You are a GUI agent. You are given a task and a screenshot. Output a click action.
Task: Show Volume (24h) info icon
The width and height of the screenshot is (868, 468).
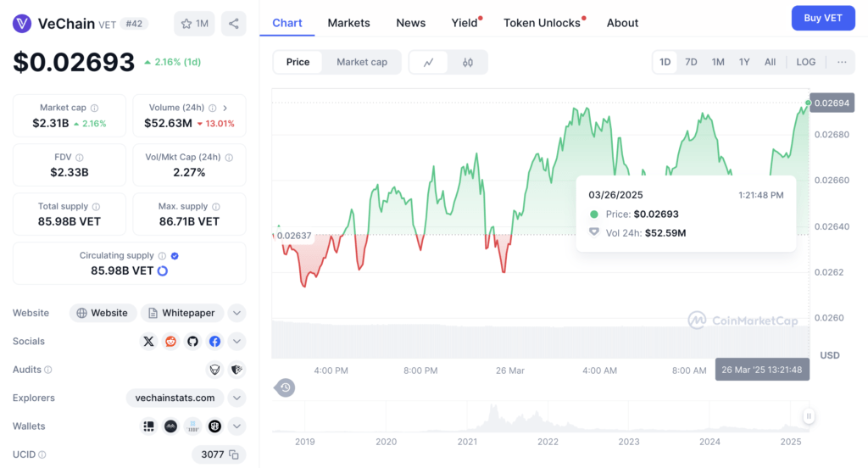[x=213, y=108]
